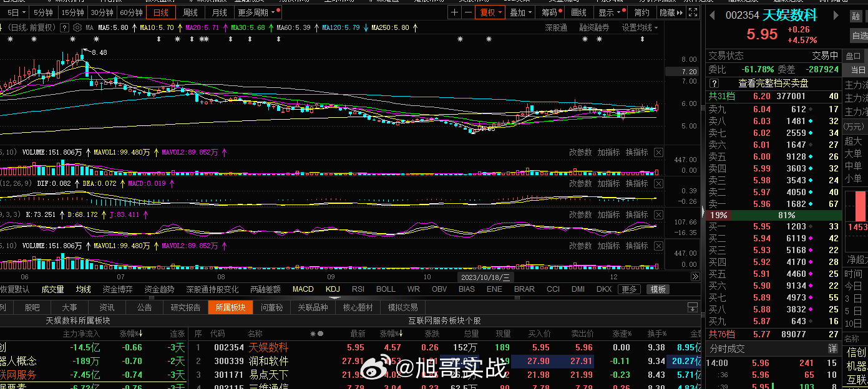Select the 润和软件 stock row
The width and height of the screenshot is (868, 389).
click(270, 361)
